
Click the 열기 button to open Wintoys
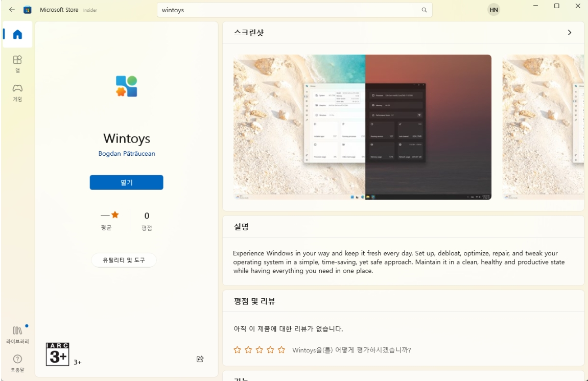pyautogui.click(x=126, y=182)
